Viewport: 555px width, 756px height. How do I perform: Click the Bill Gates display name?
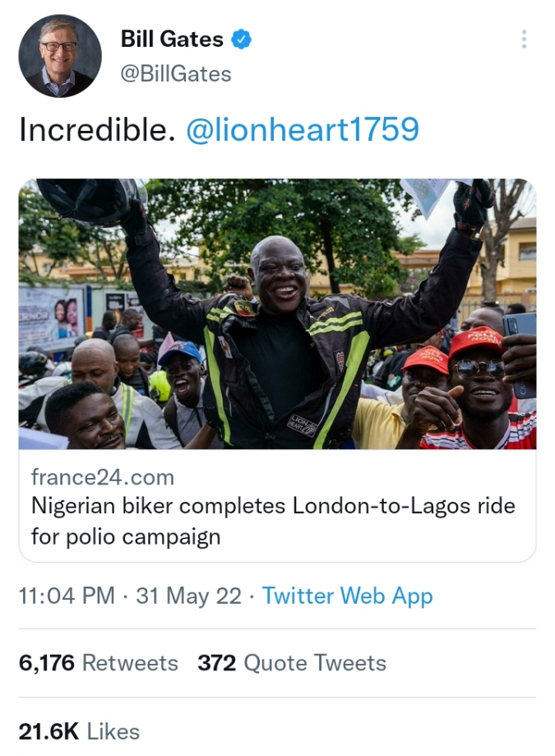(x=172, y=39)
